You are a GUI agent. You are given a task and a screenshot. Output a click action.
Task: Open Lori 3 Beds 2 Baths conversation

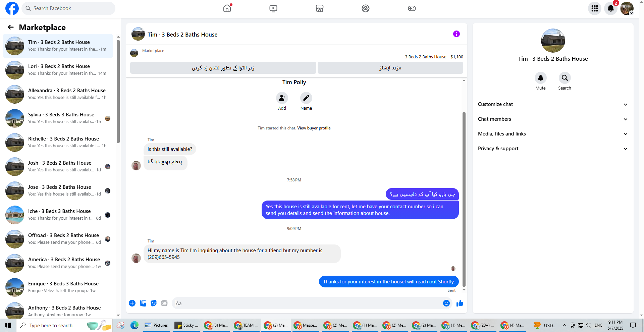tap(58, 70)
